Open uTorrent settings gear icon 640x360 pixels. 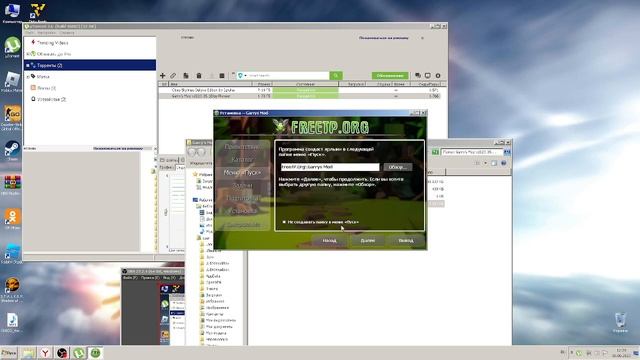coord(438,76)
